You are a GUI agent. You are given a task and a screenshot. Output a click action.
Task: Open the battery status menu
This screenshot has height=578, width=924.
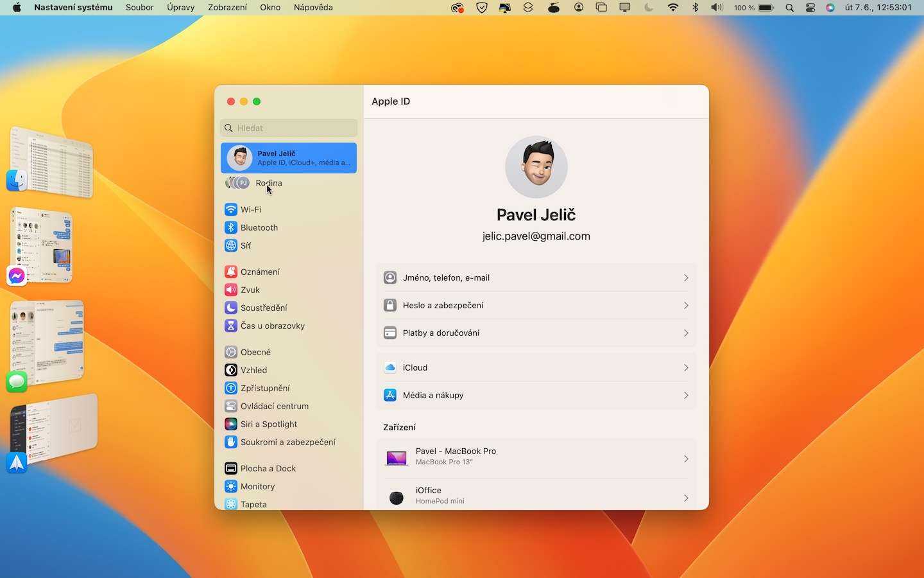pyautogui.click(x=755, y=8)
